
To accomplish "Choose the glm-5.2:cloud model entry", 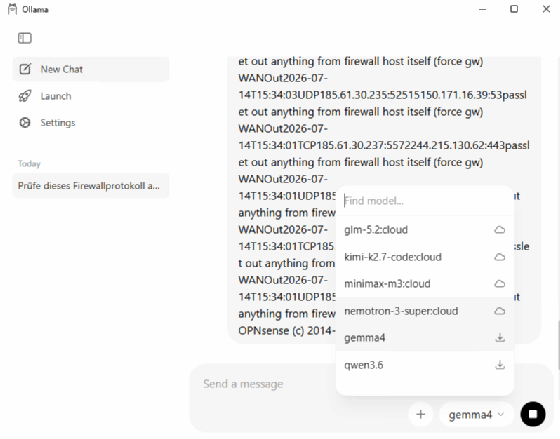I will (x=425, y=230).
